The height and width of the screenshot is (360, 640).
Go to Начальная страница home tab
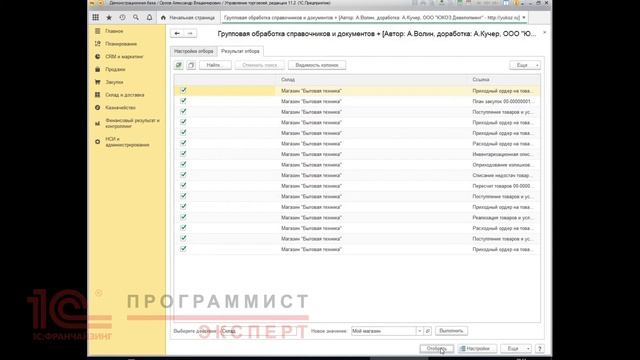[x=188, y=18]
